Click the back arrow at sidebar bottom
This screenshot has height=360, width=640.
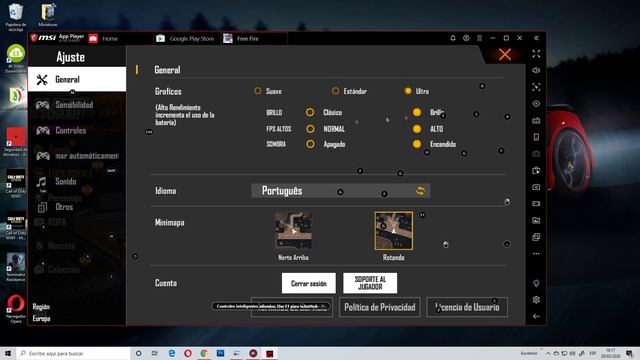[x=536, y=316]
